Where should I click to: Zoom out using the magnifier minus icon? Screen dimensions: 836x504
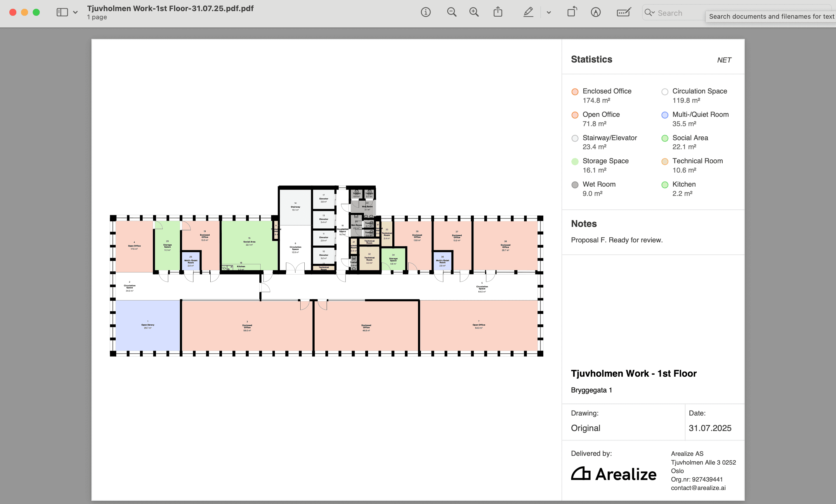[452, 13]
